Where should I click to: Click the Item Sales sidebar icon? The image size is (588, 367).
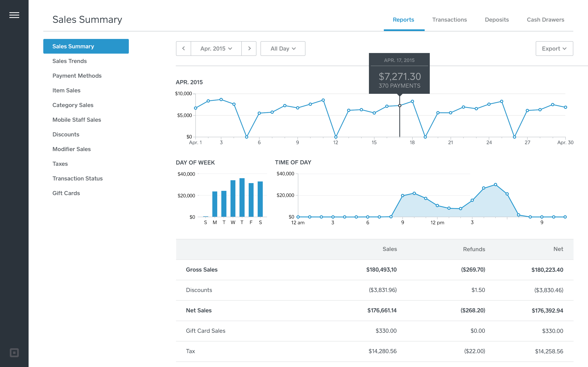tap(67, 91)
